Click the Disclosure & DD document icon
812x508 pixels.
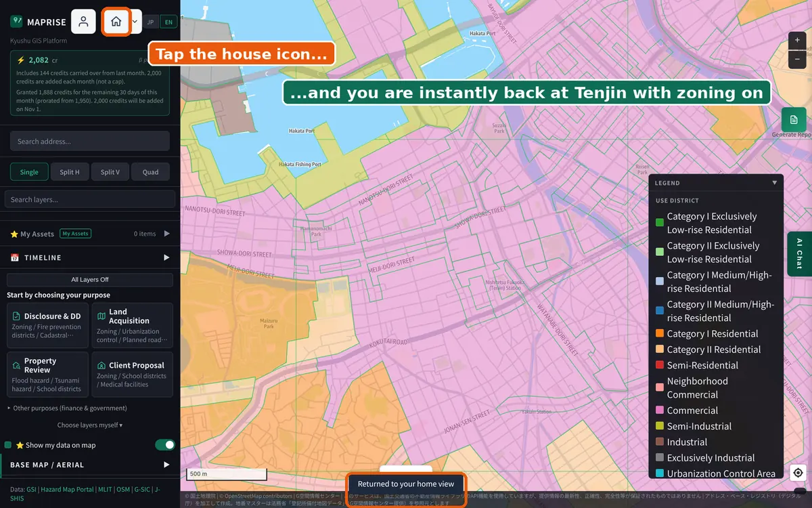[16, 316]
